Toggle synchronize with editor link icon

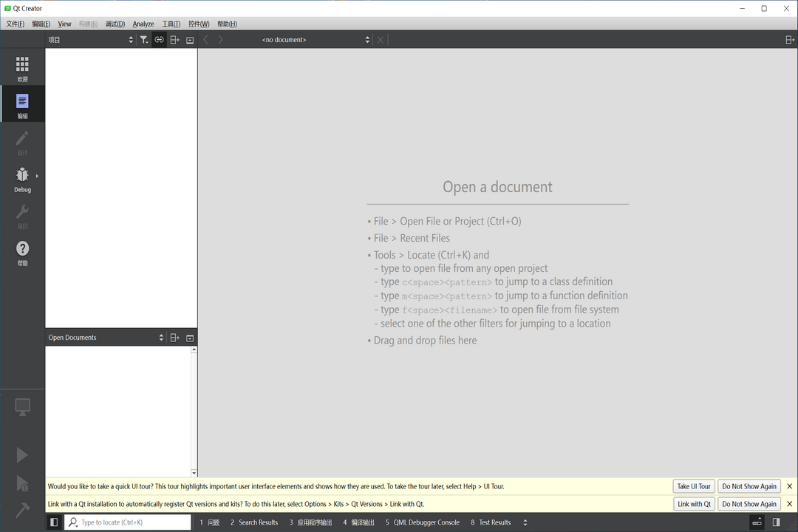pyautogui.click(x=160, y=39)
